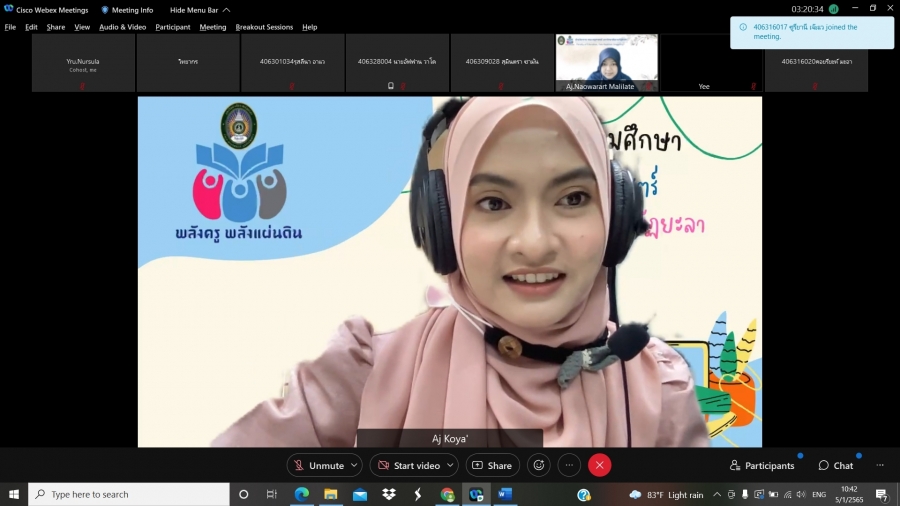Viewport: 900px width, 506px height.
Task: Open the audio options arrow beside Unmute
Action: coord(355,465)
